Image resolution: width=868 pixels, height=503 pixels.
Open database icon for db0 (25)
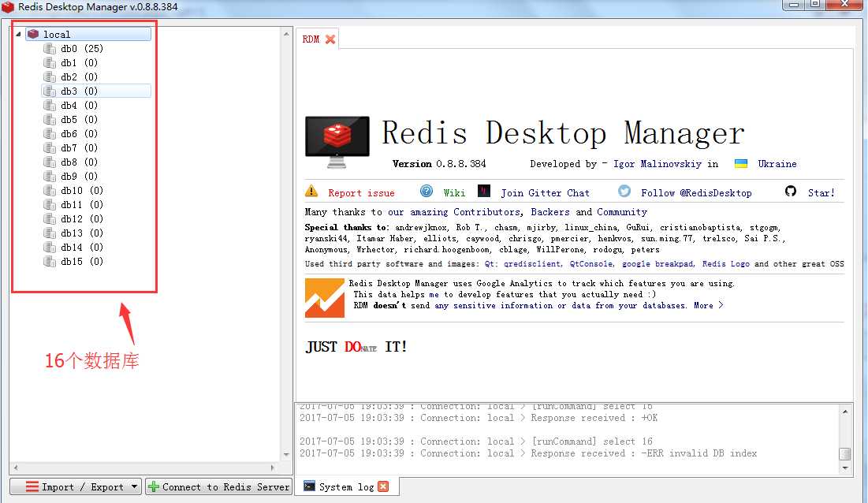coord(50,49)
